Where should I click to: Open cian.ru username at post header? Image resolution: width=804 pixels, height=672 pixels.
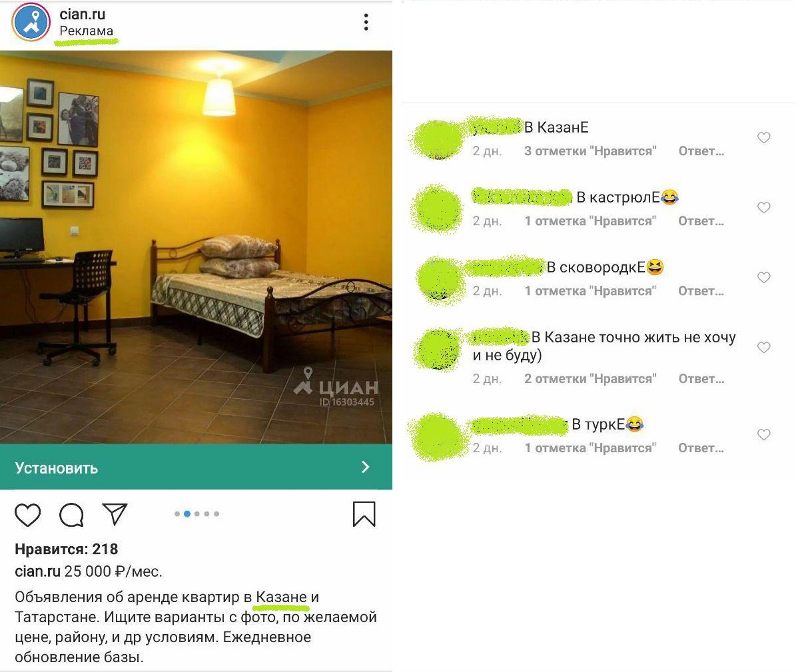pyautogui.click(x=83, y=14)
